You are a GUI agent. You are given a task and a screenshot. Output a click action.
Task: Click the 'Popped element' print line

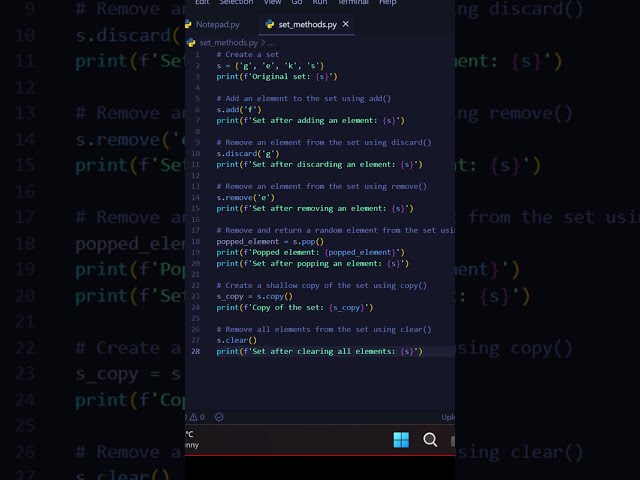click(x=311, y=252)
